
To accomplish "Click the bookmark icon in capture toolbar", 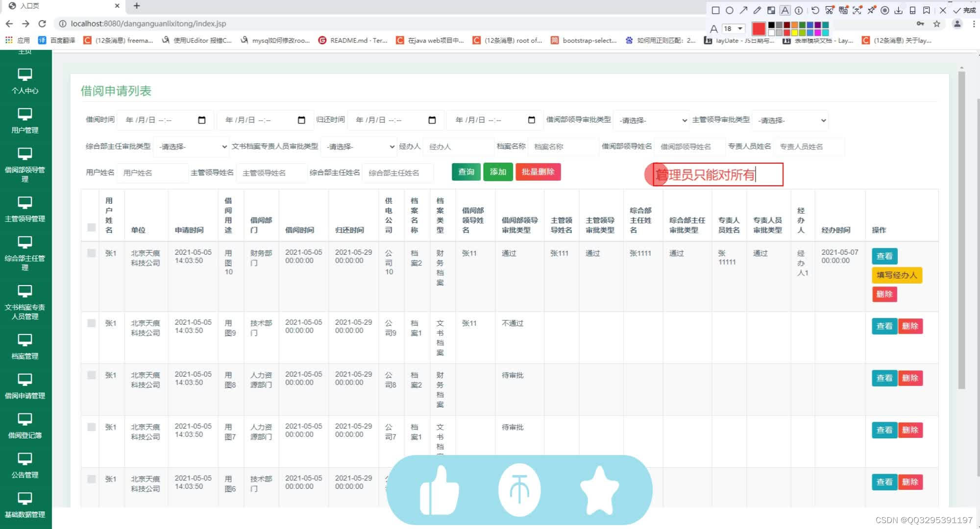I will [x=927, y=10].
